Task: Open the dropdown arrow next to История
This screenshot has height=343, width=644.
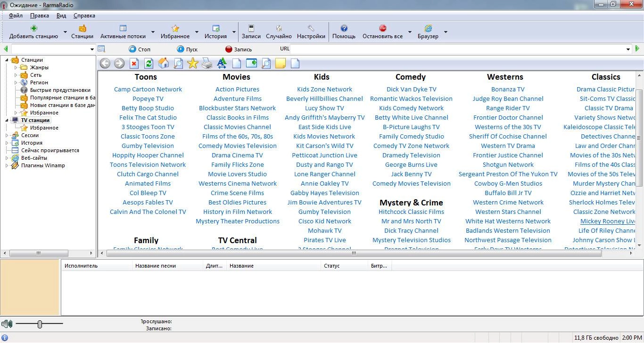Action: 234,32
